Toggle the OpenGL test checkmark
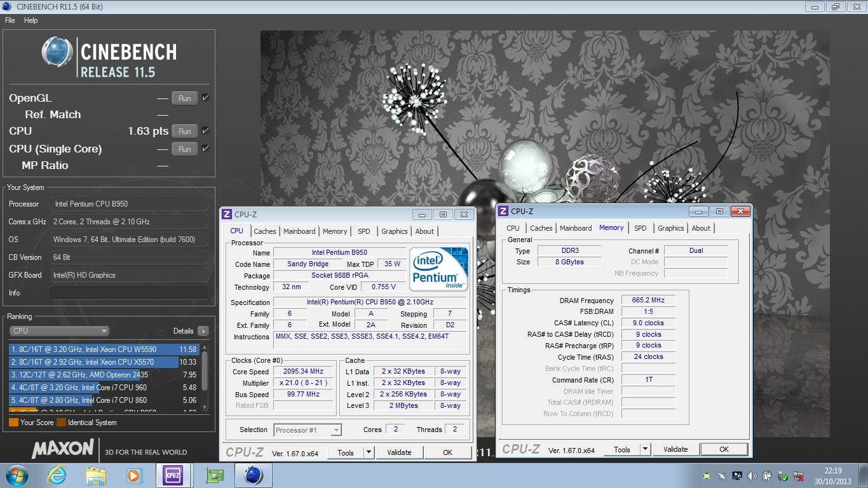 pos(205,98)
